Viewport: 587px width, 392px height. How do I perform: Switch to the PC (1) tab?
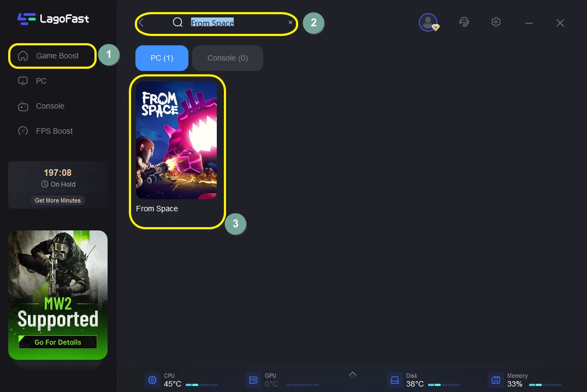(162, 58)
